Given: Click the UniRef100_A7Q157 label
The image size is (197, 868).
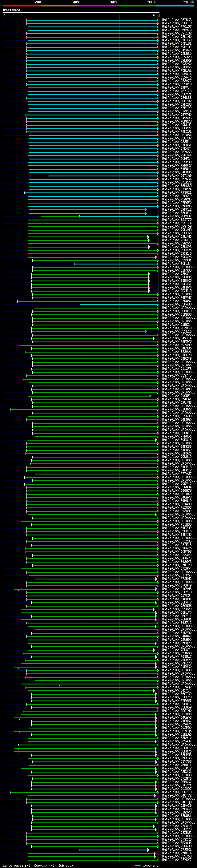Looking at the screenshot, I should coord(176,26).
